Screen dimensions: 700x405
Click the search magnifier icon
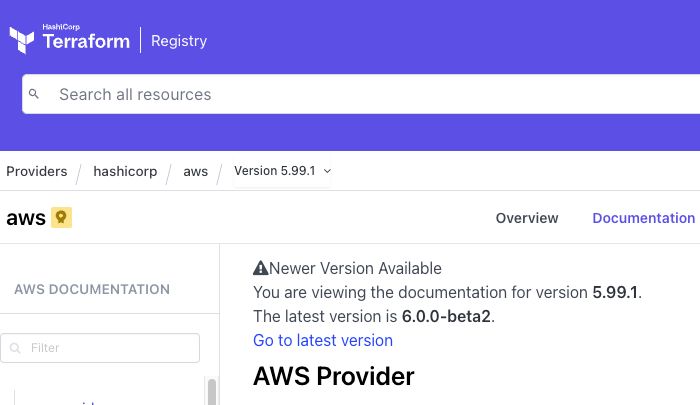pyautogui.click(x=33, y=94)
